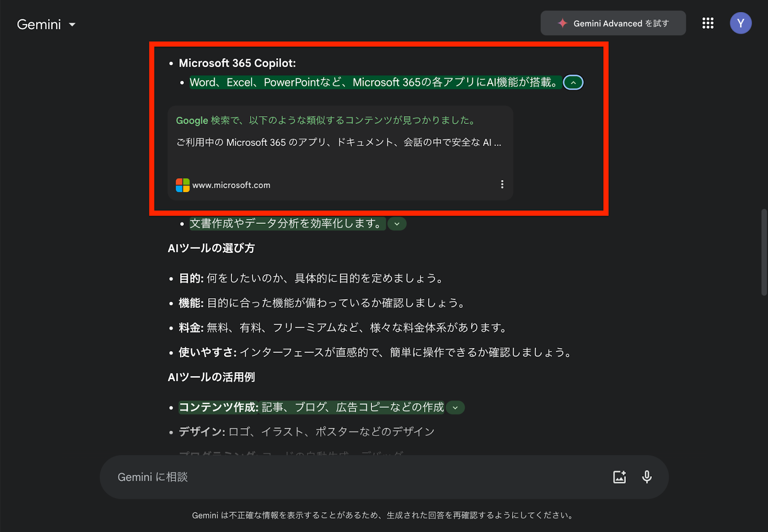Click the AIツールの活用例 heading
Screen dimensions: 768x532
pyautogui.click(x=211, y=377)
